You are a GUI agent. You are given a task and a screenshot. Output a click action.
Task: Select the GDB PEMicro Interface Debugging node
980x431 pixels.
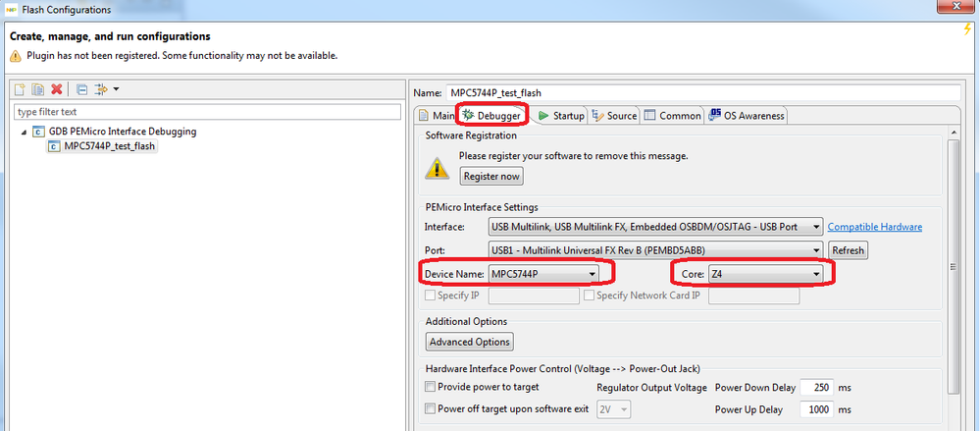(x=123, y=132)
